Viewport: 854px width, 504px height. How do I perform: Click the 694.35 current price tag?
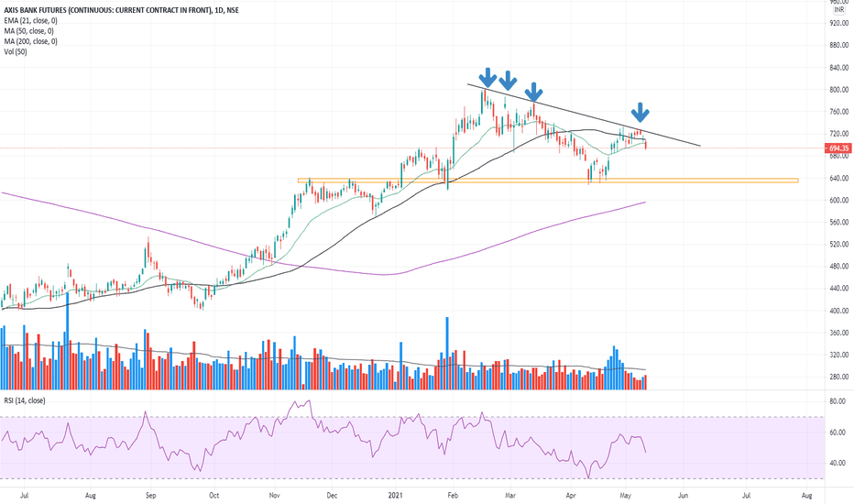(838, 148)
